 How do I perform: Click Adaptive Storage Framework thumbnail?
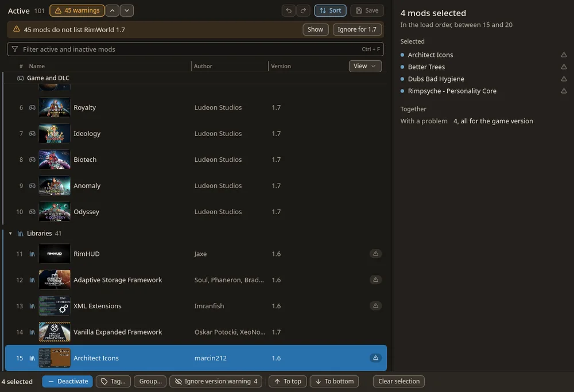(x=55, y=280)
